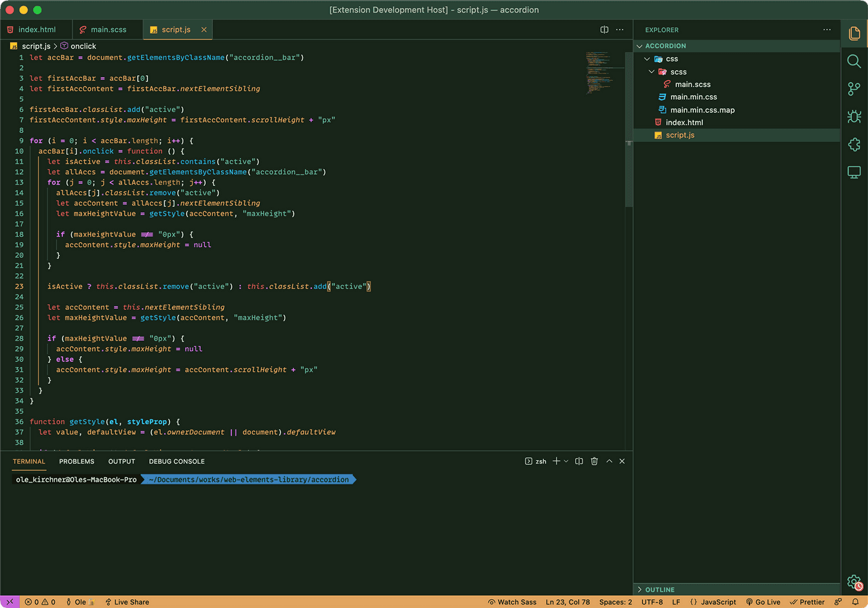Open the Search view in the sidebar

pos(854,61)
